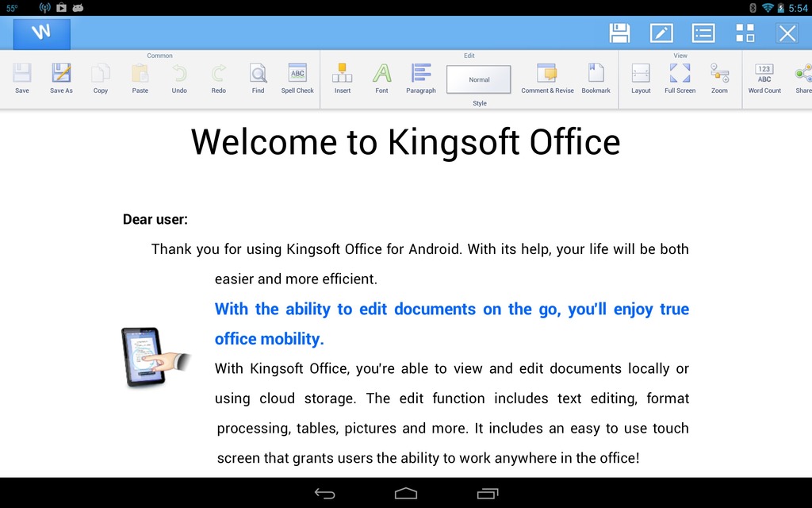
Task: Tap the pencil edit mode icon
Action: [x=661, y=33]
